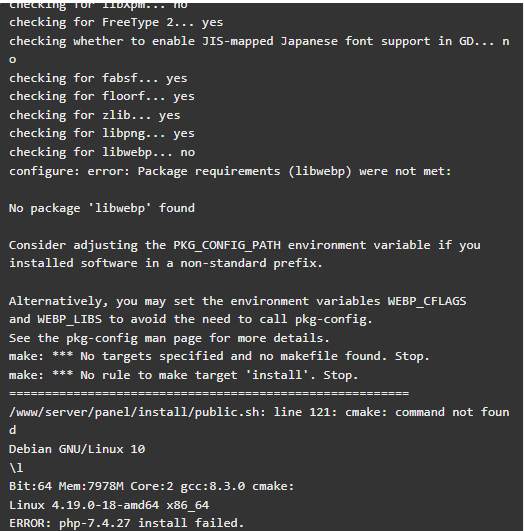This screenshot has width=524, height=531.
Task: Click the 'checking for fabsf... yes' line
Action: click(x=98, y=78)
